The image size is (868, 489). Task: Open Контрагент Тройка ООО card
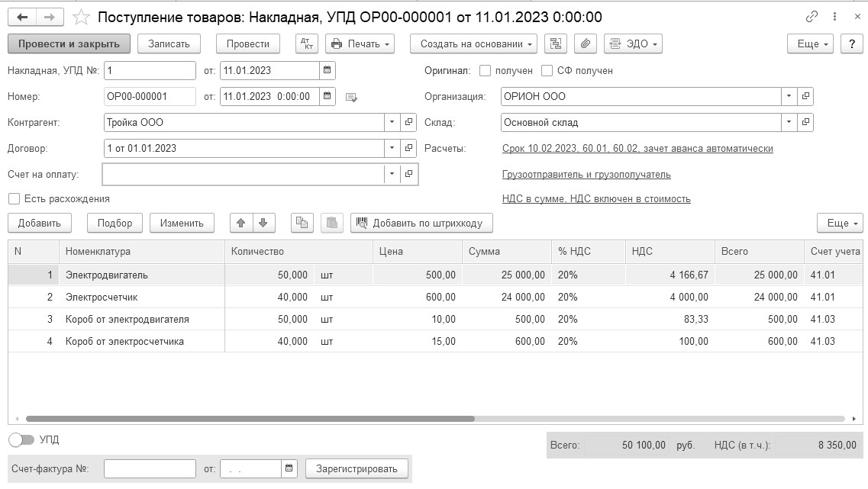coord(408,122)
